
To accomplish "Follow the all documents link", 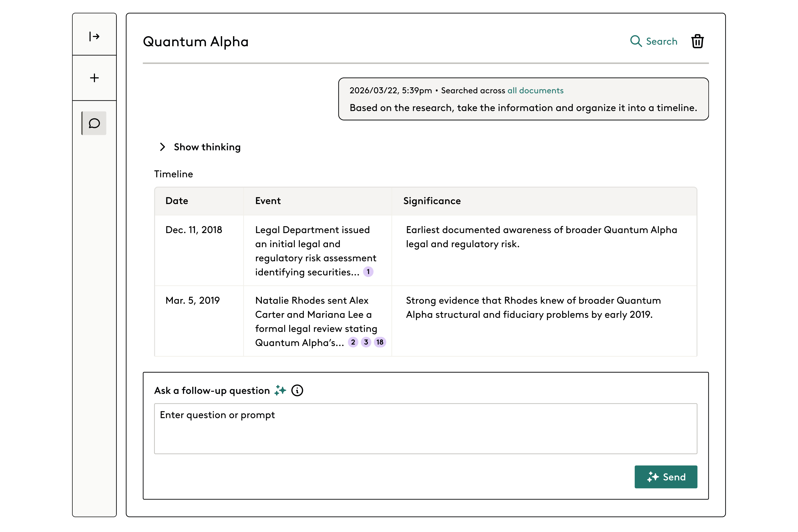I will 535,91.
